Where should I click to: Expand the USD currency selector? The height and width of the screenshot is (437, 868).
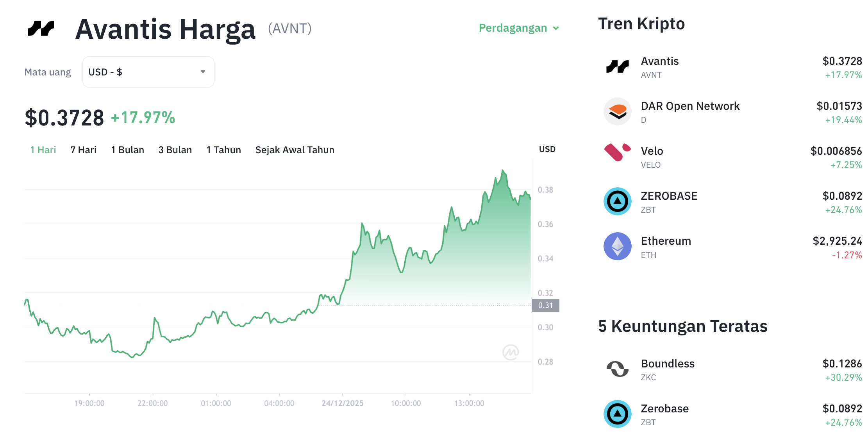(148, 72)
